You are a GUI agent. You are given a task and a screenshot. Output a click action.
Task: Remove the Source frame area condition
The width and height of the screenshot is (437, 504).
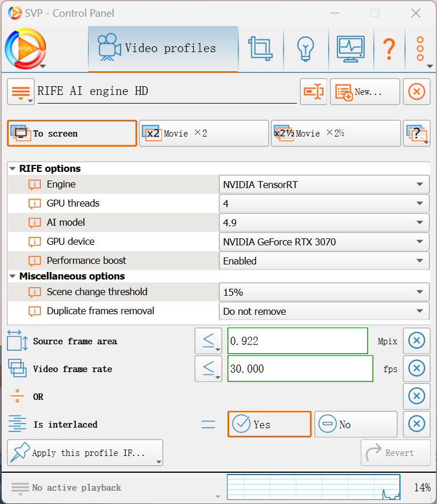click(416, 341)
